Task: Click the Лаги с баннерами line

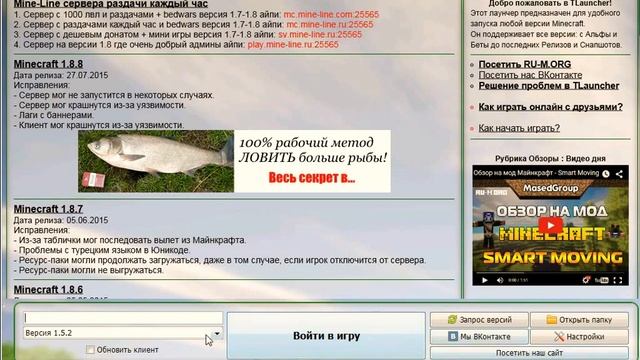Action: [54, 115]
